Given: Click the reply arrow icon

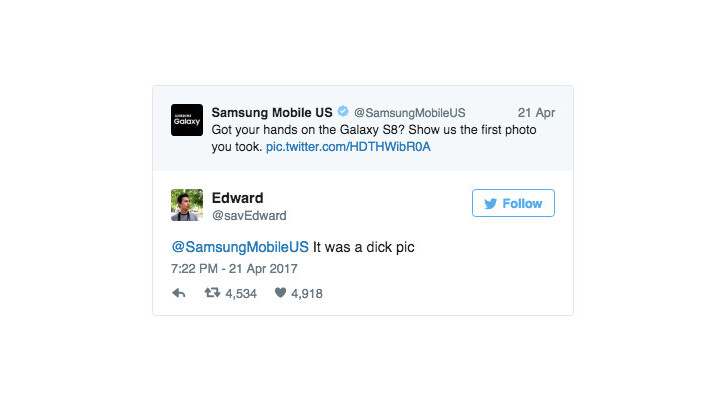Looking at the screenshot, I should [x=179, y=293].
